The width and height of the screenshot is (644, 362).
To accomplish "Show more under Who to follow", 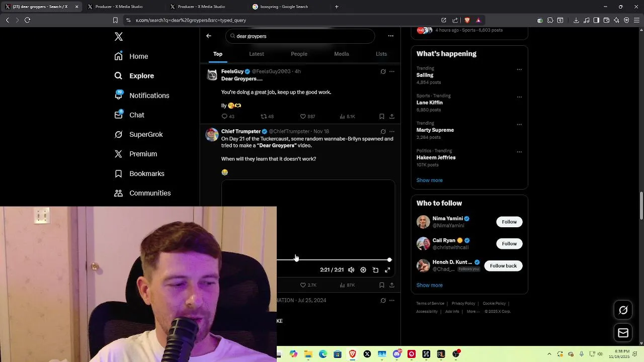I will pos(429,285).
